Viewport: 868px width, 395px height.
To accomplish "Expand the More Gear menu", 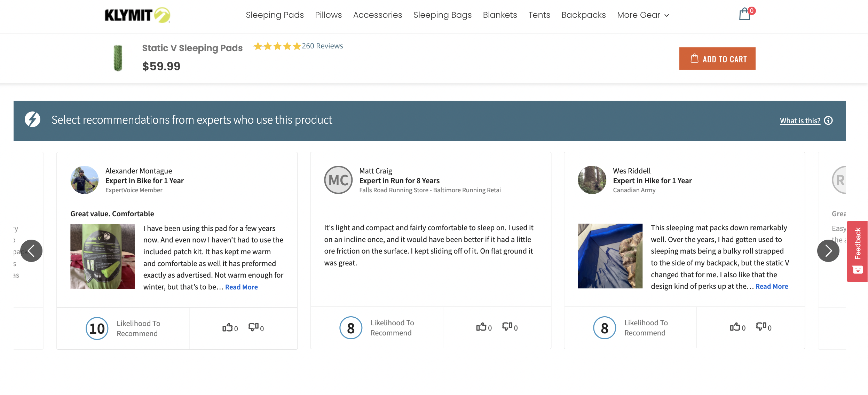I will click(643, 15).
